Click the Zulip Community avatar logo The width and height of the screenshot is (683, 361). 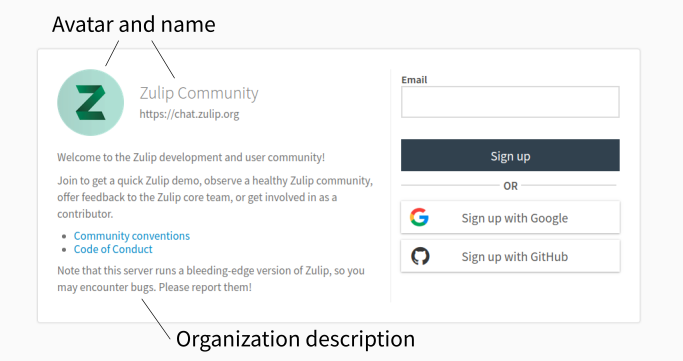tap(91, 102)
